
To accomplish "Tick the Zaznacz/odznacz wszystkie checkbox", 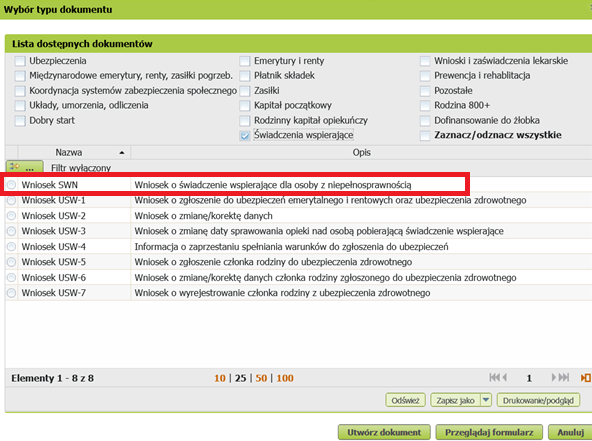I will (425, 135).
